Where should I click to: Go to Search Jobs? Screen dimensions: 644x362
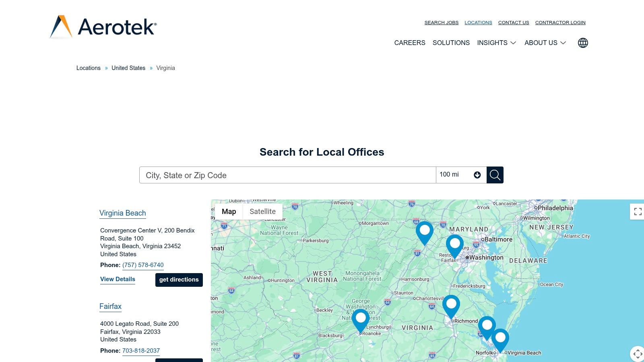tap(442, 23)
